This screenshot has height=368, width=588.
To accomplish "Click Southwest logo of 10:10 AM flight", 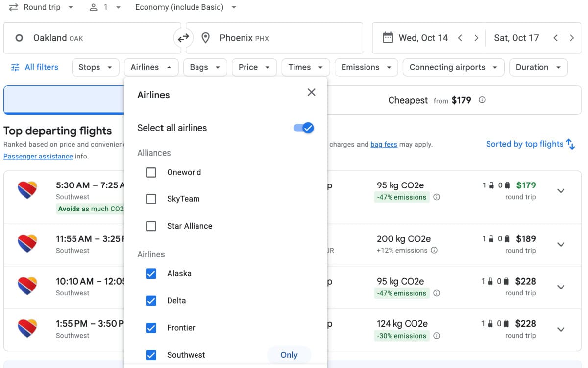I will (x=27, y=286).
